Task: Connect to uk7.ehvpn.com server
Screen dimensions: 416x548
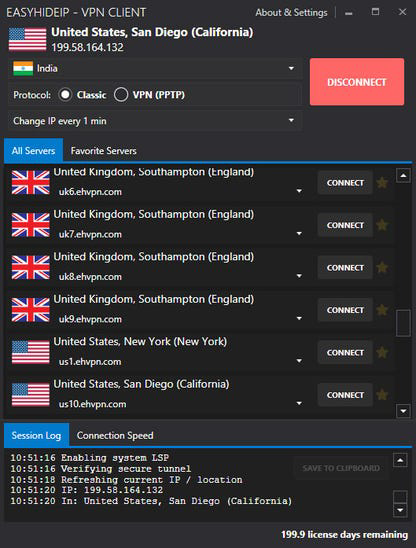Action: point(345,225)
